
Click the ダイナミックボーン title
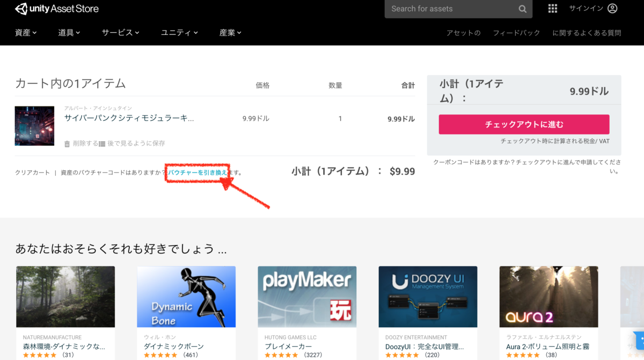[x=173, y=347]
